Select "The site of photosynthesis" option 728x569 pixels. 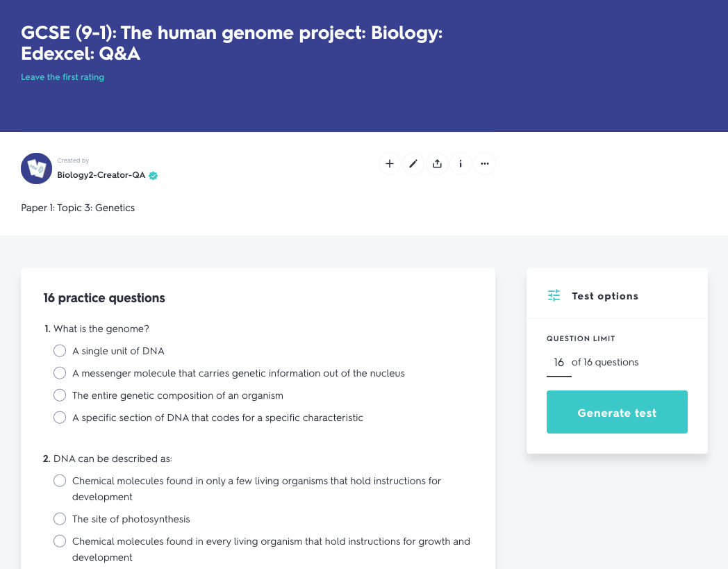(60, 519)
